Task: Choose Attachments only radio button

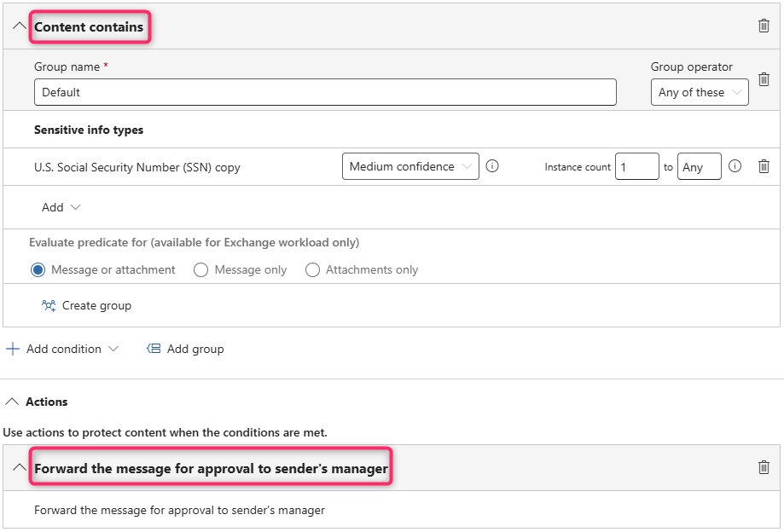Action: pos(312,270)
